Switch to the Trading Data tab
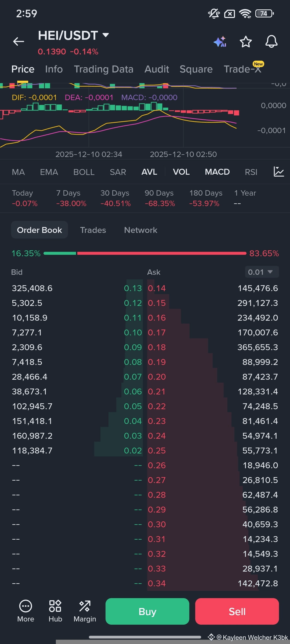The width and height of the screenshot is (290, 644). pos(104,69)
